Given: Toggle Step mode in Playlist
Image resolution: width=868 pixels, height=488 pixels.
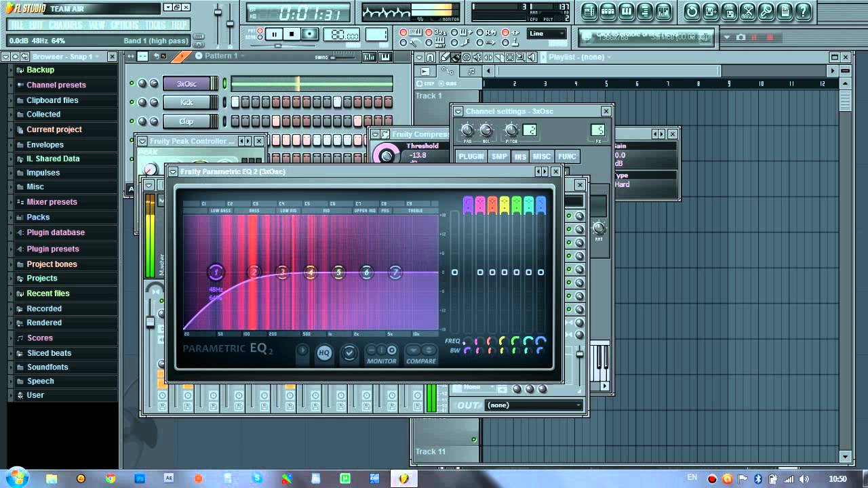Looking at the screenshot, I should [x=425, y=83].
